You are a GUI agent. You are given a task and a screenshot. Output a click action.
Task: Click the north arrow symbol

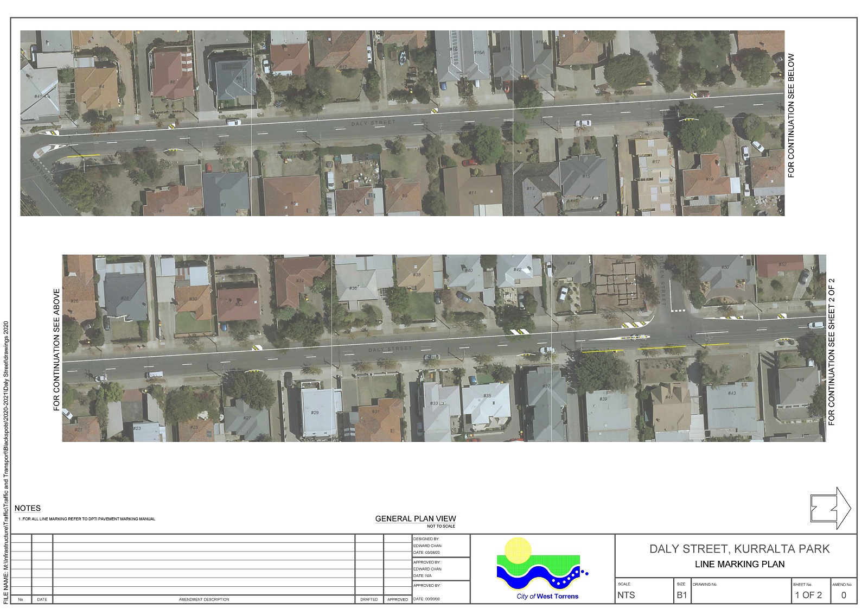click(x=831, y=508)
